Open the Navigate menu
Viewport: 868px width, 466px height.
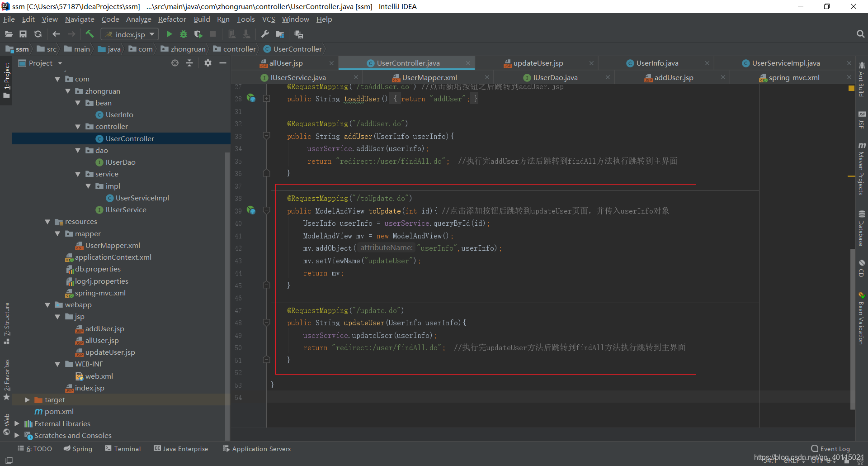[80, 19]
